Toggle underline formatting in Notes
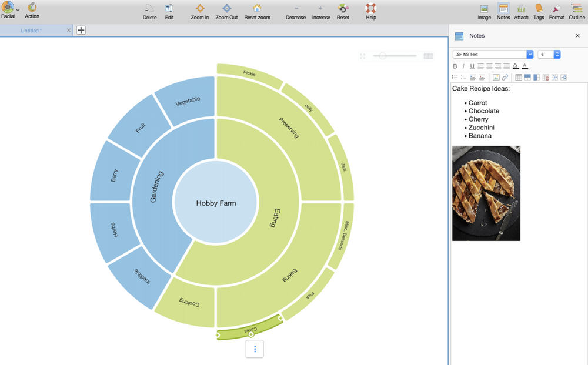588x365 pixels. (x=472, y=66)
